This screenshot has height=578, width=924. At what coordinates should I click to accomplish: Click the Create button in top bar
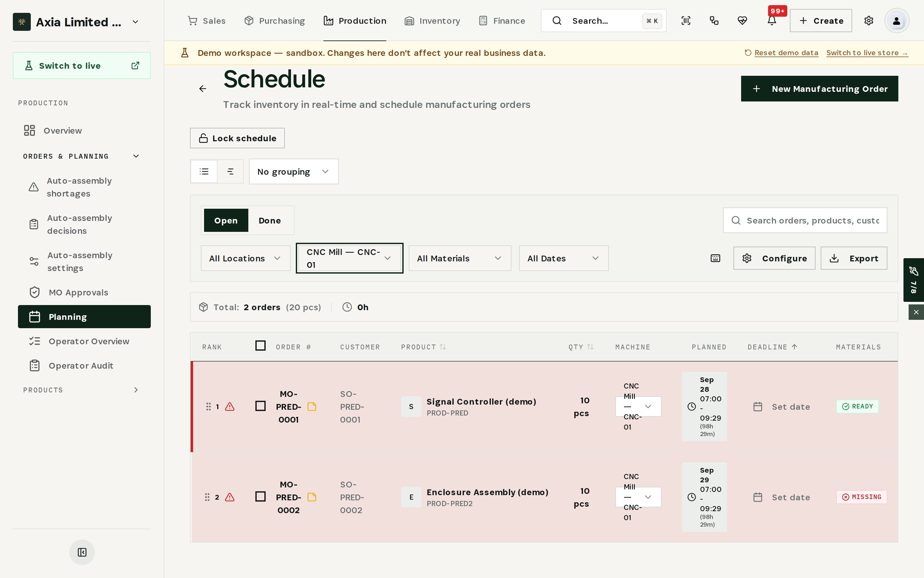click(x=821, y=21)
